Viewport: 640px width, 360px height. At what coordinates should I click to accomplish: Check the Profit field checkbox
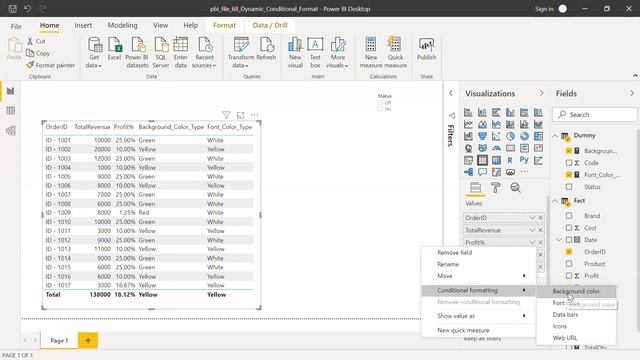point(569,276)
